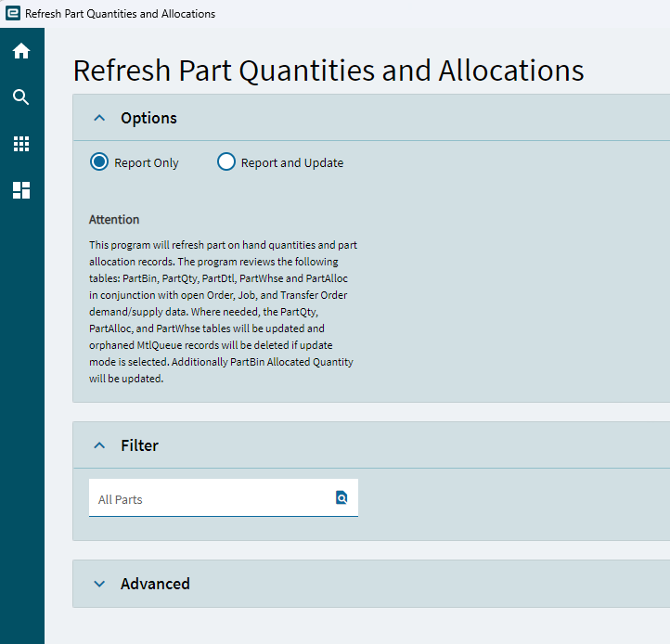Click into the All Parts filter field
The width and height of the screenshot is (670, 644).
pos(209,499)
